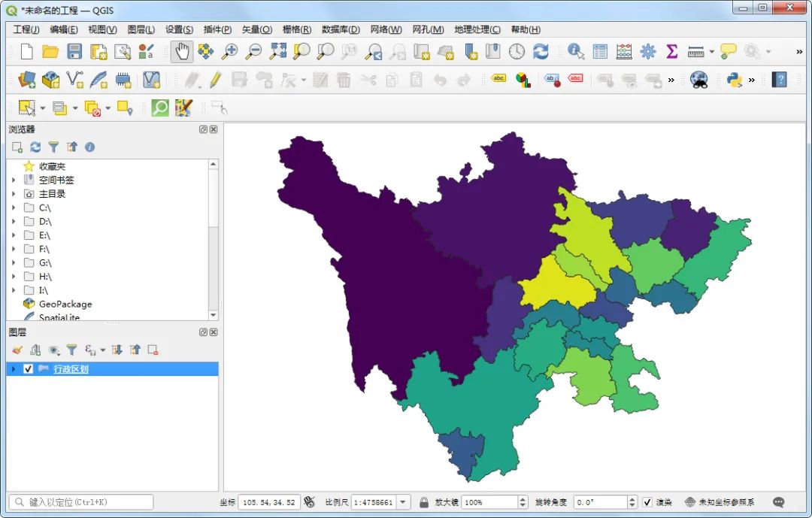The width and height of the screenshot is (812, 518).
Task: Click the temporal controller clock icon
Action: [517, 51]
